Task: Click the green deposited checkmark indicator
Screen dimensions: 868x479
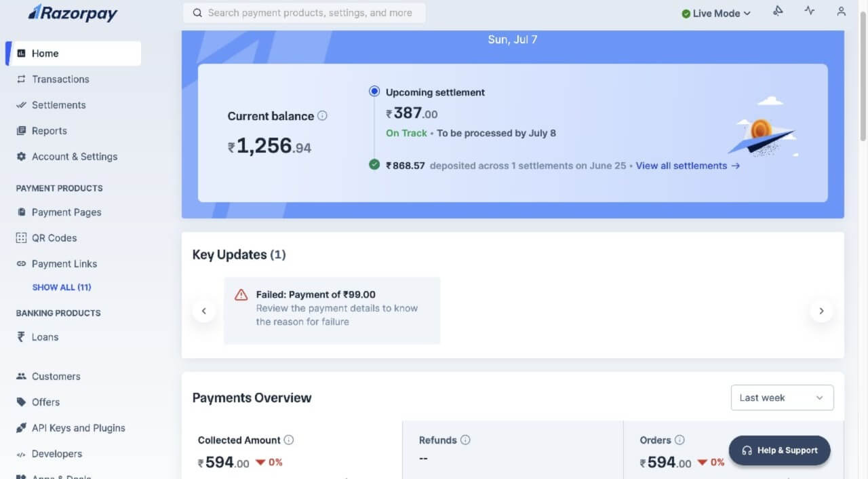Action: point(374,164)
